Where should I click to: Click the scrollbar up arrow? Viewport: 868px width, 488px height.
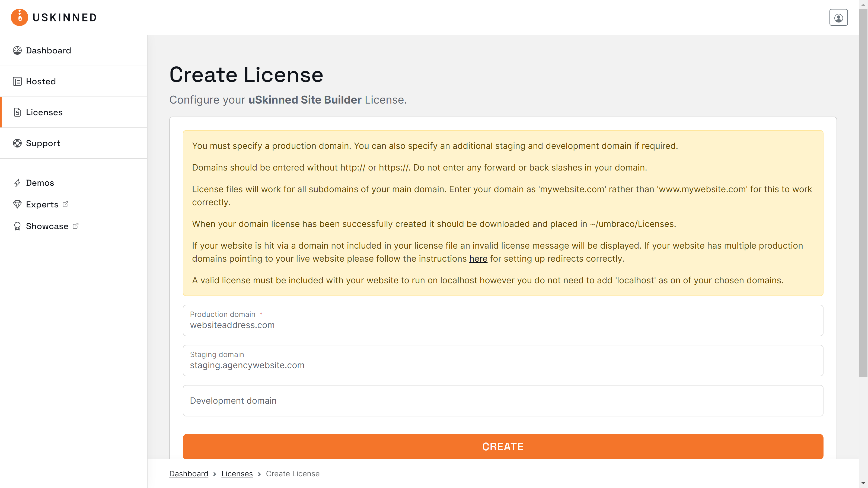(x=863, y=4)
